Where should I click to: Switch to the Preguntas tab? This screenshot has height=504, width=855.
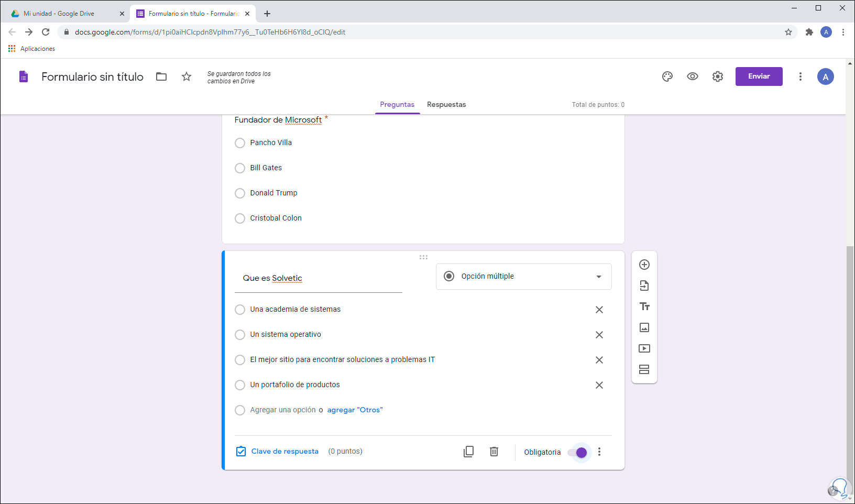coord(397,104)
